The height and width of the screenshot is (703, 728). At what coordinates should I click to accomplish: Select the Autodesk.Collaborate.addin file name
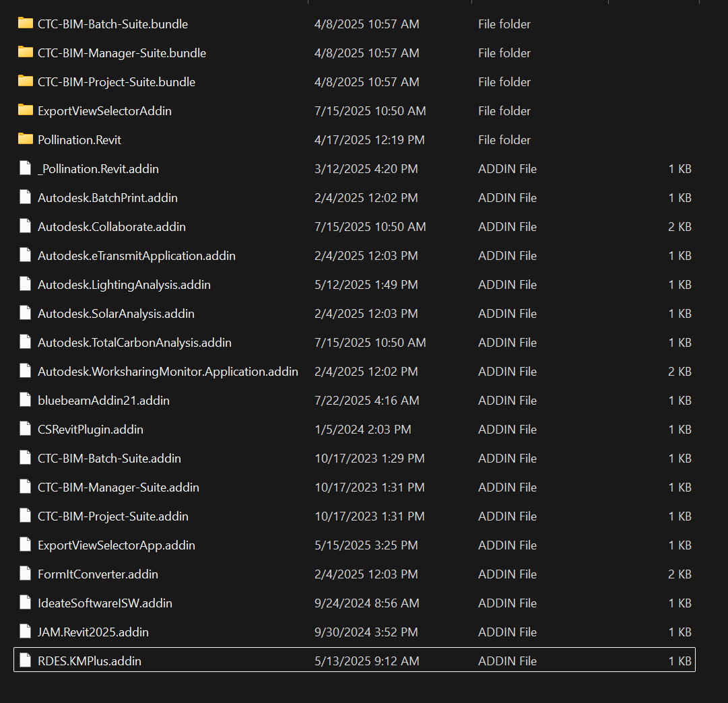[x=112, y=227]
